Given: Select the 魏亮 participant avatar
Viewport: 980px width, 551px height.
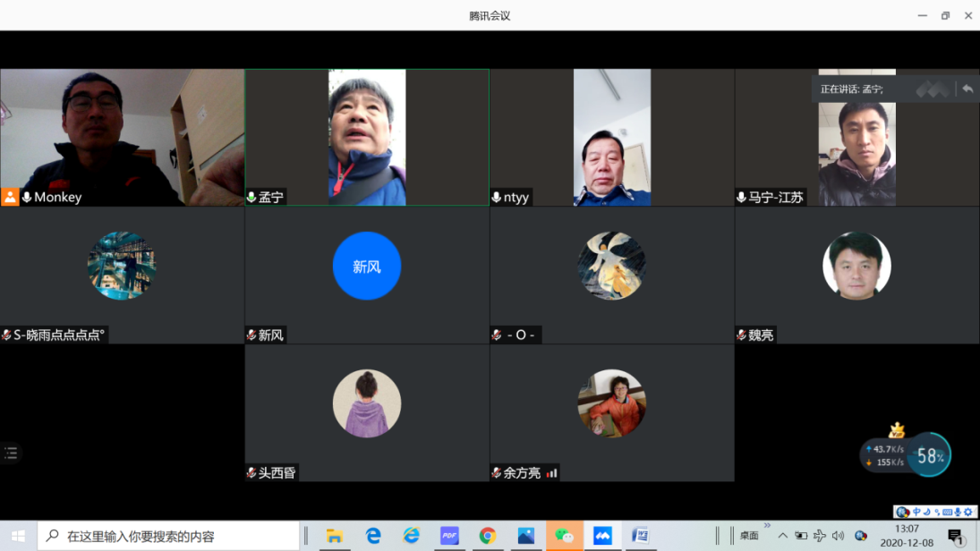Looking at the screenshot, I should [856, 266].
